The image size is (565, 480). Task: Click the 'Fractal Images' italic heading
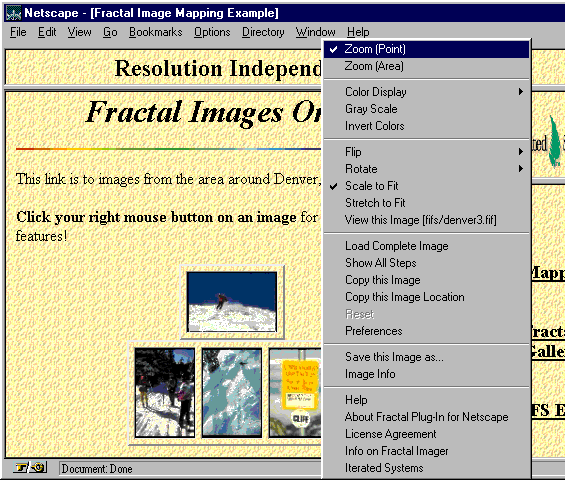(184, 112)
